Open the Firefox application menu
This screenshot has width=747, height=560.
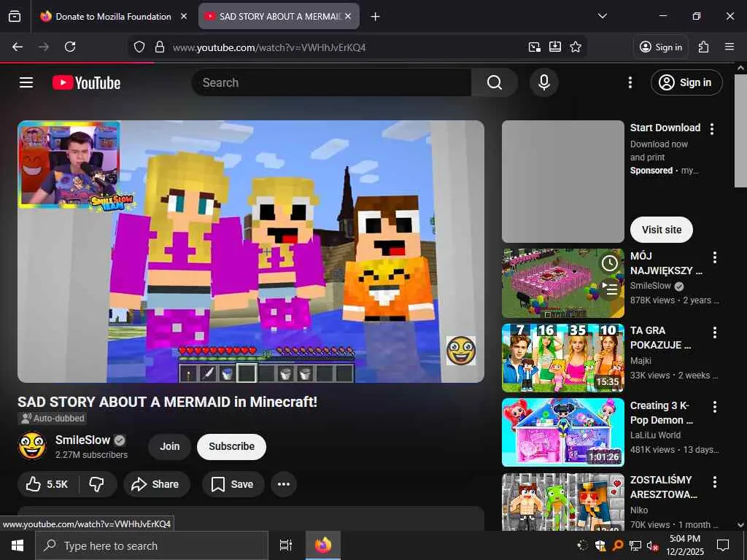pyautogui.click(x=729, y=47)
